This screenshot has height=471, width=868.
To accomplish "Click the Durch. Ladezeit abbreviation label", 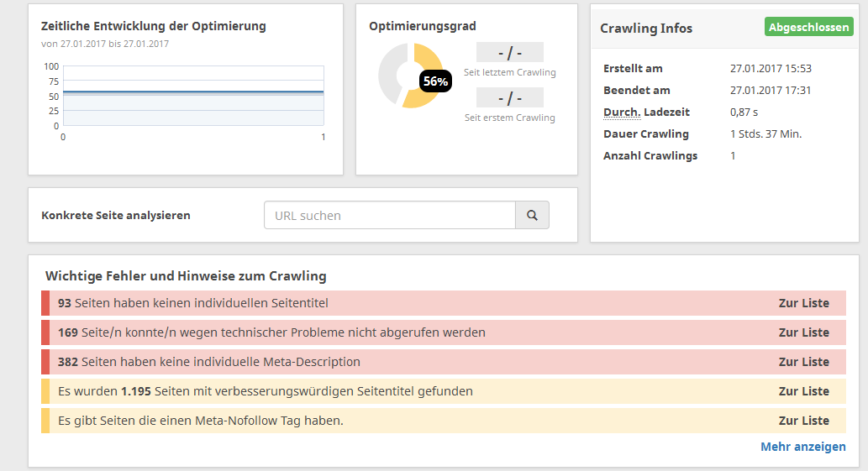I will pyautogui.click(x=622, y=112).
